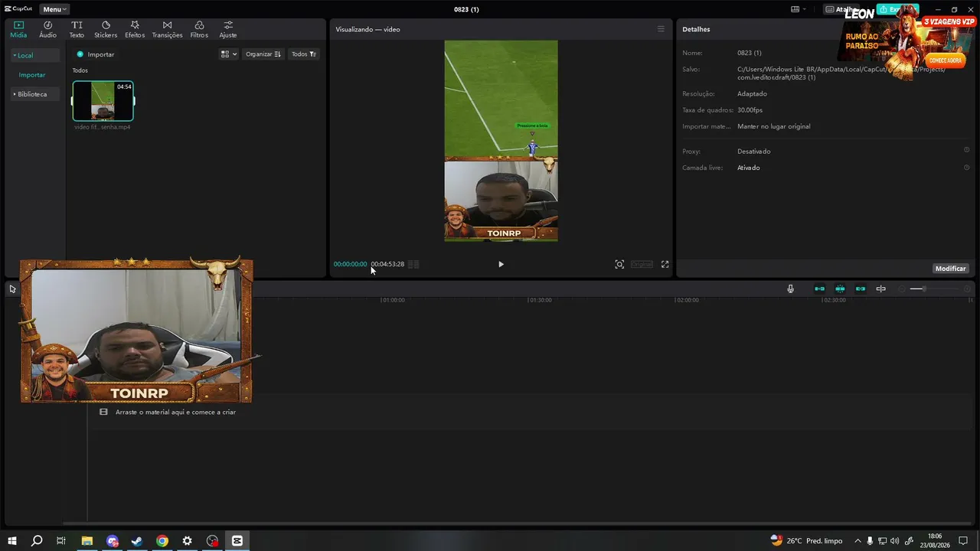The image size is (980, 551).
Task: Open the Windows notification center
Action: (963, 541)
